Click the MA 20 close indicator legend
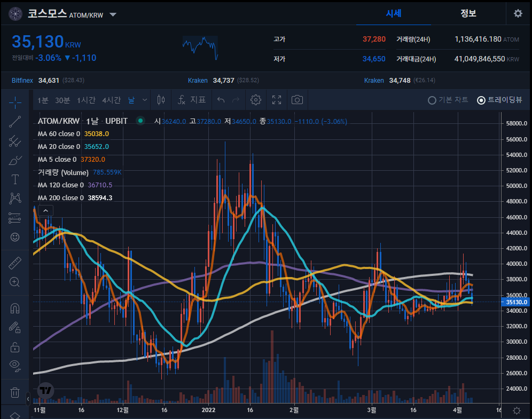Viewport: 532px width, 419px height. click(73, 147)
